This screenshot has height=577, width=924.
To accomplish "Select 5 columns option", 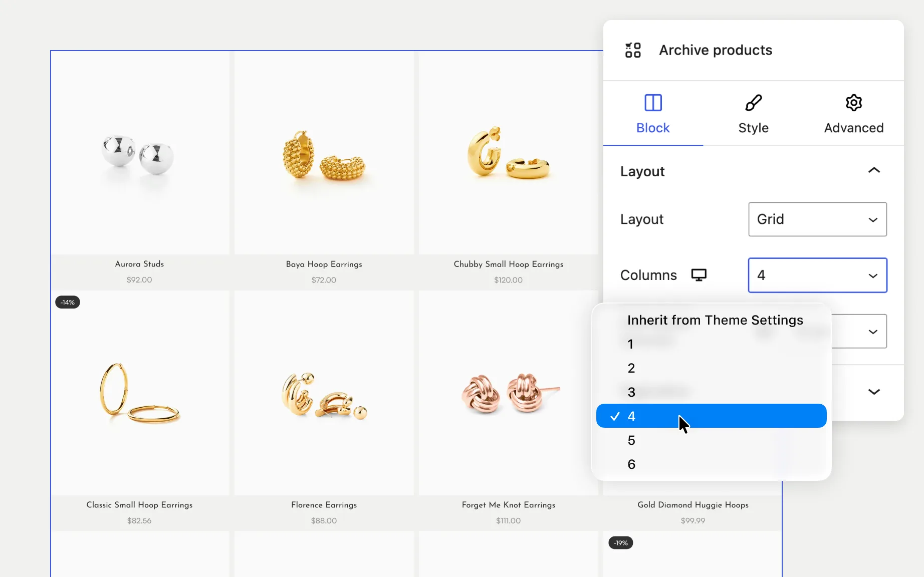I will point(711,440).
